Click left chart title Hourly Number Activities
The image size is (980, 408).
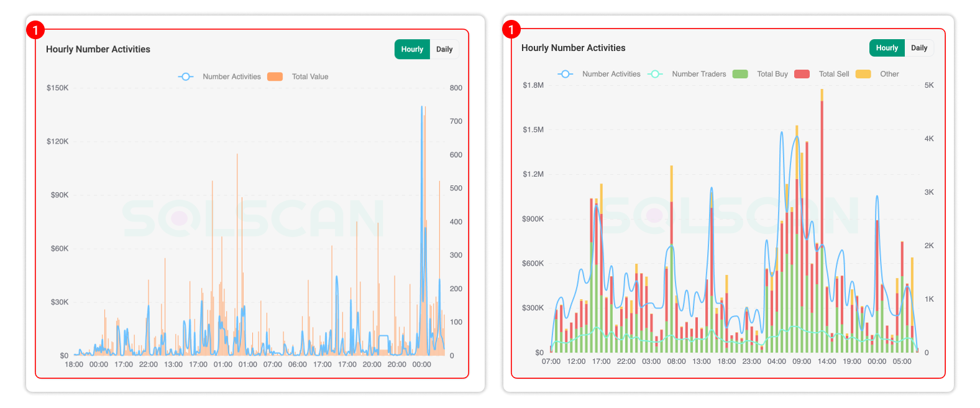tap(98, 49)
